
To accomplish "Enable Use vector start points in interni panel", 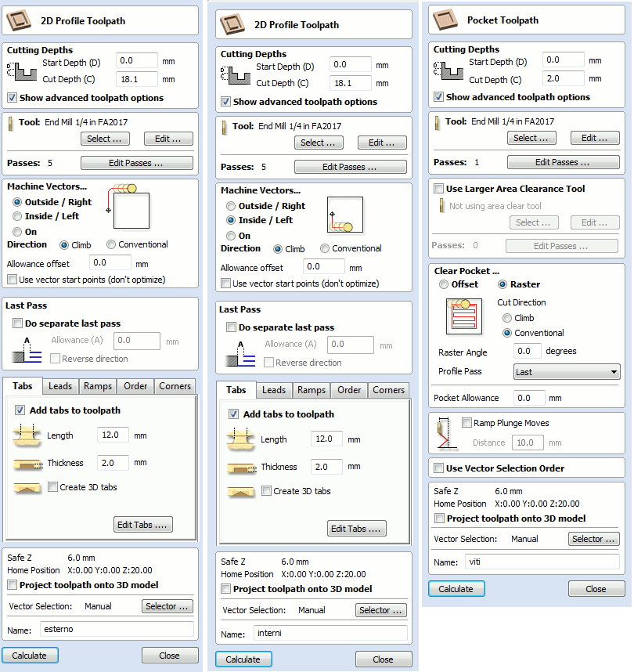I will 225,284.
